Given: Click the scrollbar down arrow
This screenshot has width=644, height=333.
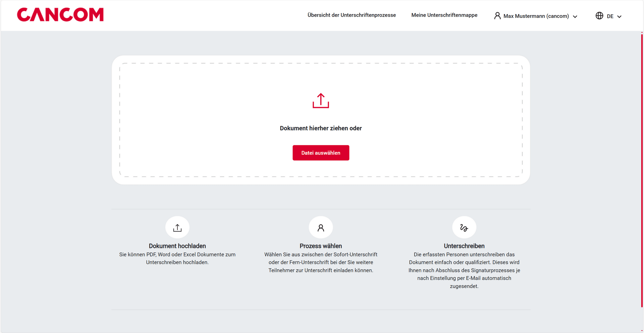Looking at the screenshot, I should 642,331.
